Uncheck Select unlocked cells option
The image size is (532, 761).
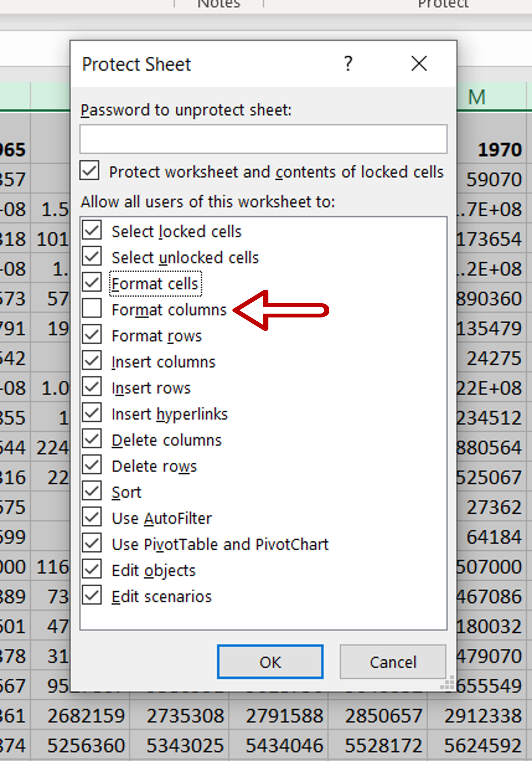tap(92, 257)
